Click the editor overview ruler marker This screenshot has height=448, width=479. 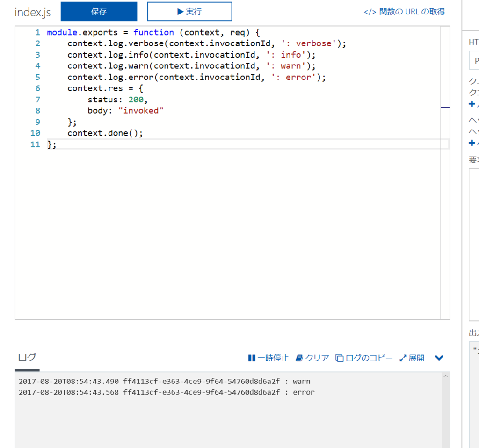point(445,108)
